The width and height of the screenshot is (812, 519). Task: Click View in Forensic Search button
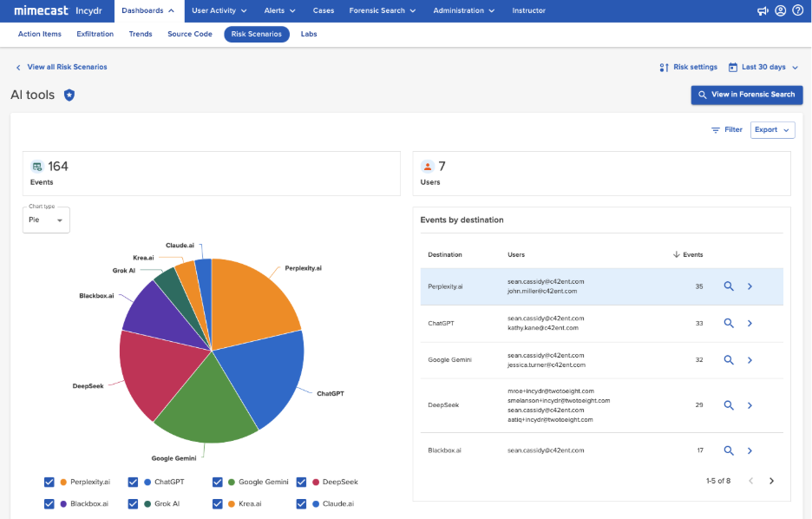(747, 95)
